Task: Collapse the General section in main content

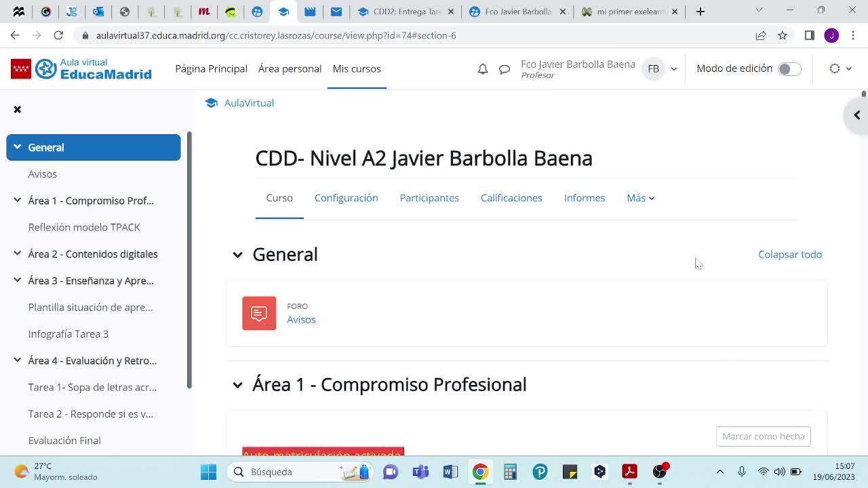Action: [237, 255]
